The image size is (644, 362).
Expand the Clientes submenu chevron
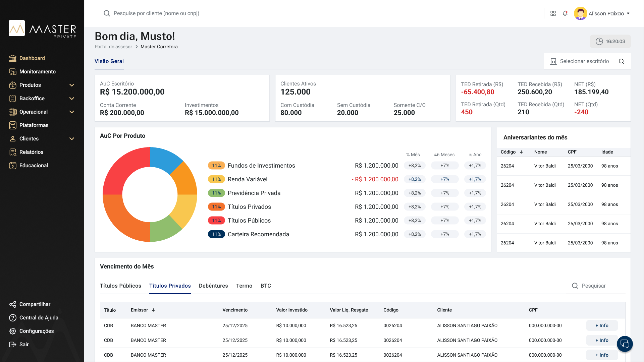click(72, 139)
